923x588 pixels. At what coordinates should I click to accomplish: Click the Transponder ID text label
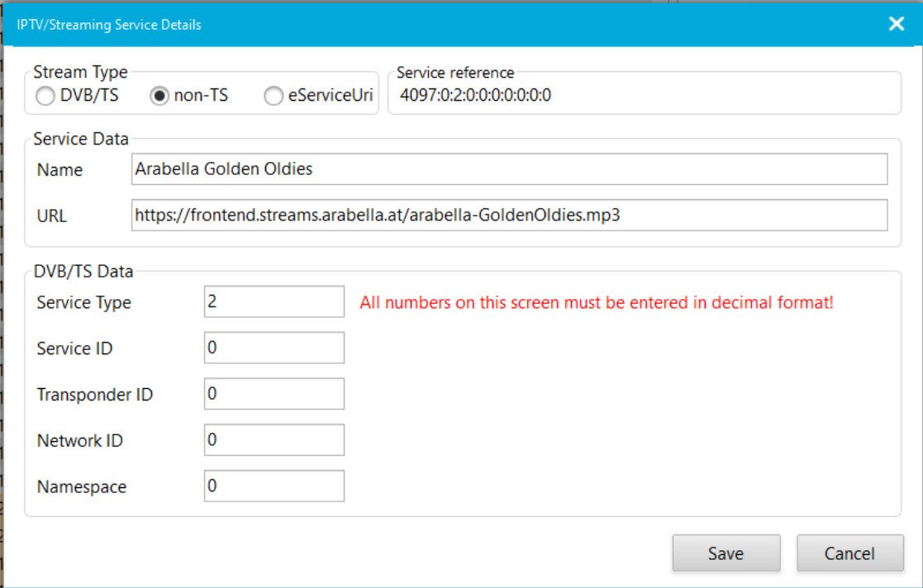[95, 395]
